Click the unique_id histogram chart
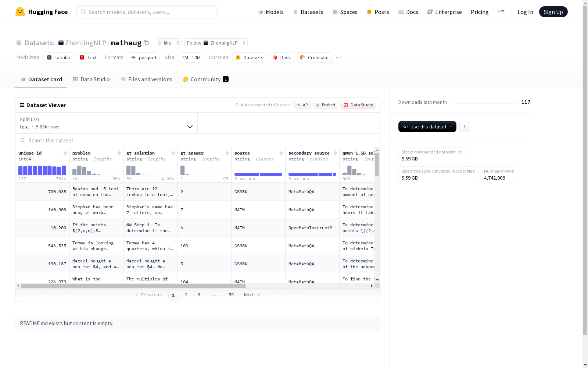588x368 pixels. coord(42,170)
